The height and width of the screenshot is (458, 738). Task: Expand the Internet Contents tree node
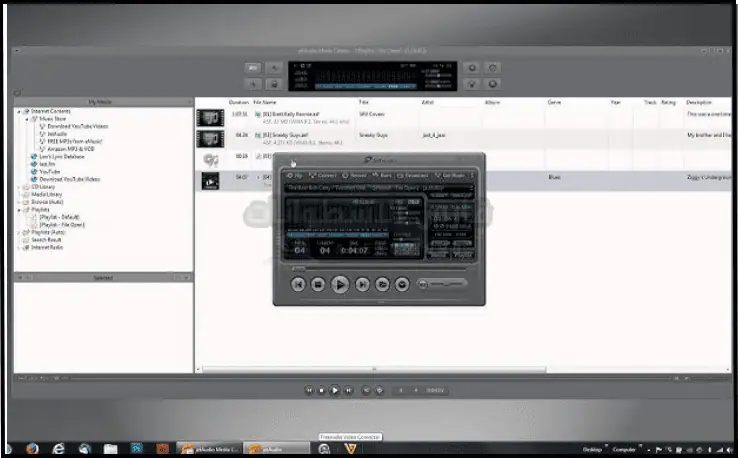18,110
